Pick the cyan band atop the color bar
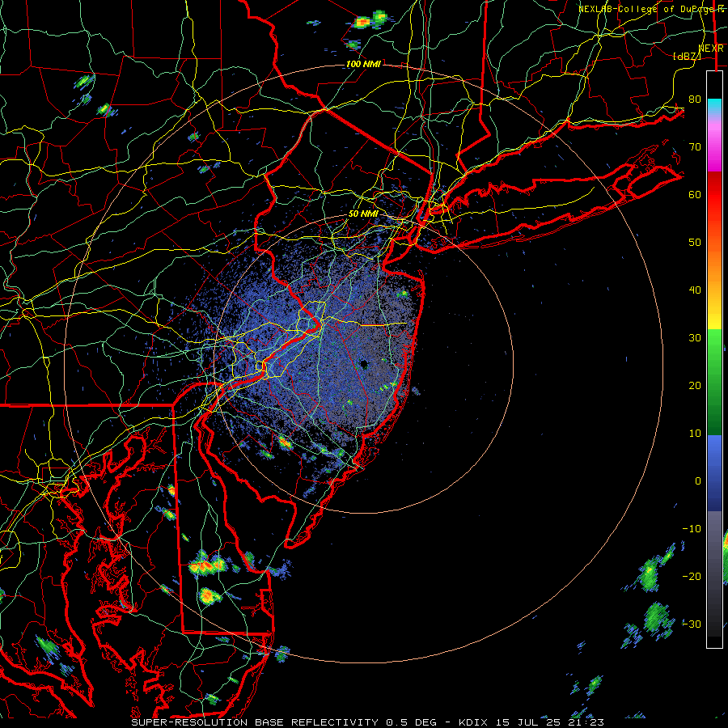728x728 pixels. (x=714, y=105)
